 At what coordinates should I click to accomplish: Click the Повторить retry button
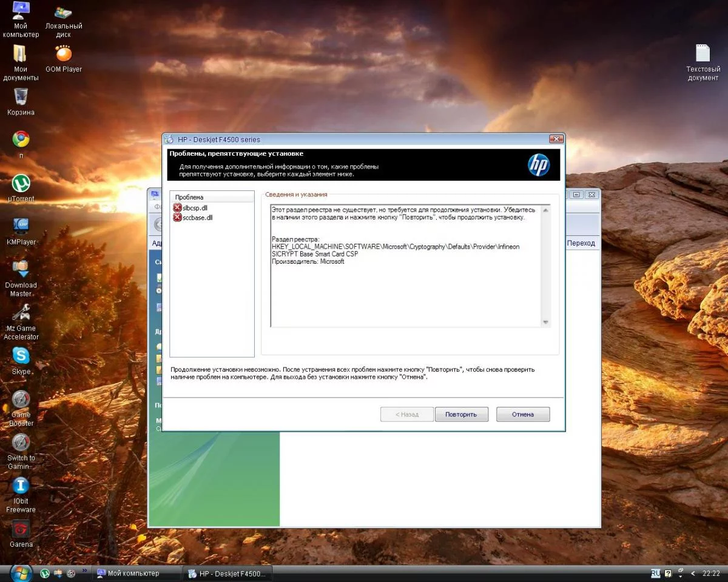pos(461,415)
